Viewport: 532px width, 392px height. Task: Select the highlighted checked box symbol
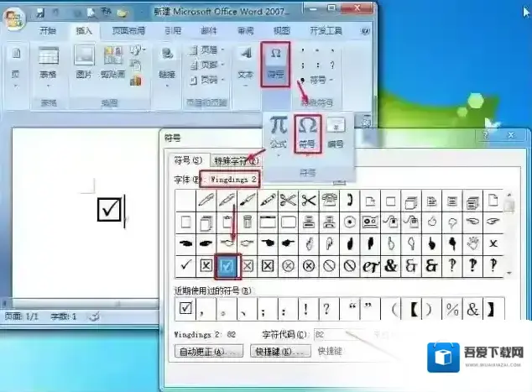tap(227, 266)
